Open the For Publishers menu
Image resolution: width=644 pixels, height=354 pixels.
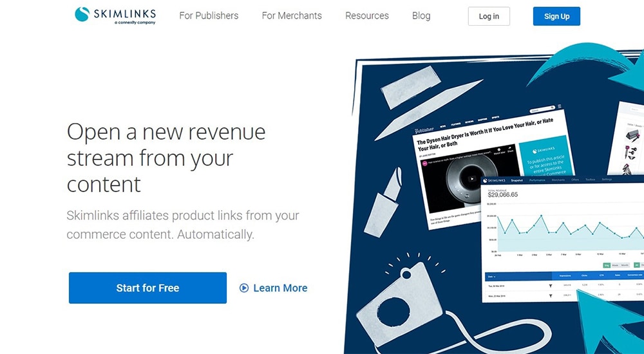coord(209,15)
